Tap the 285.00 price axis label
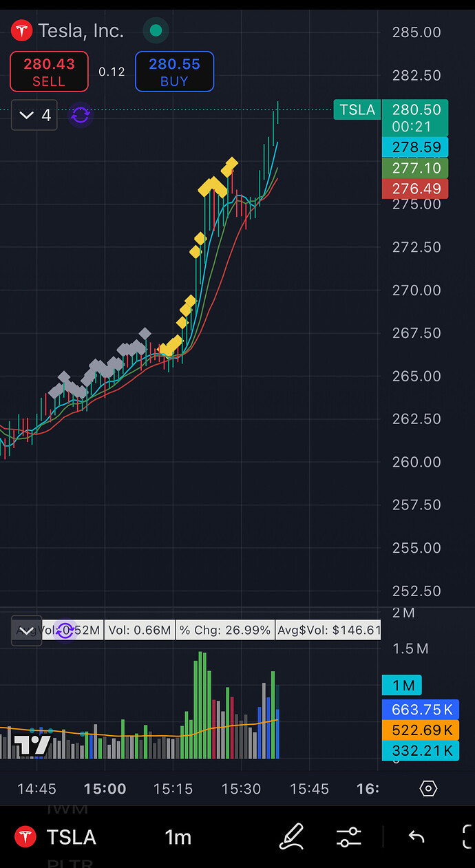The width and height of the screenshot is (475, 868). tap(416, 32)
